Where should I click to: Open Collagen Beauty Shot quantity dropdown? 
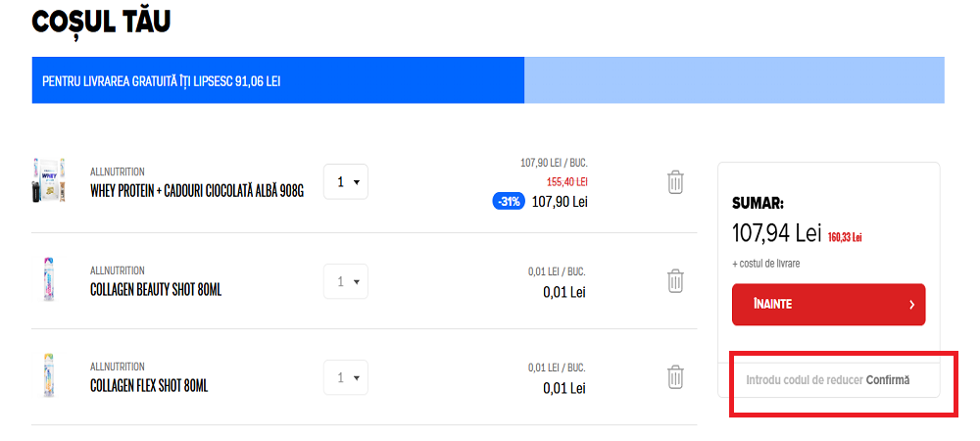346,281
